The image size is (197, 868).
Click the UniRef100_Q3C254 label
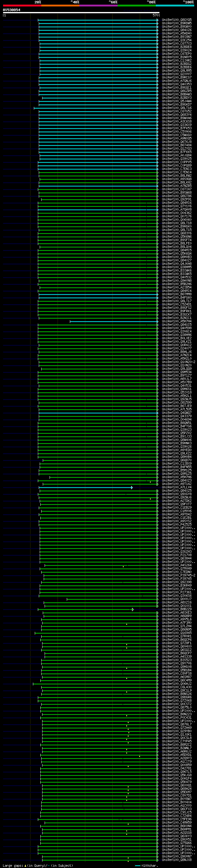pos(176,40)
